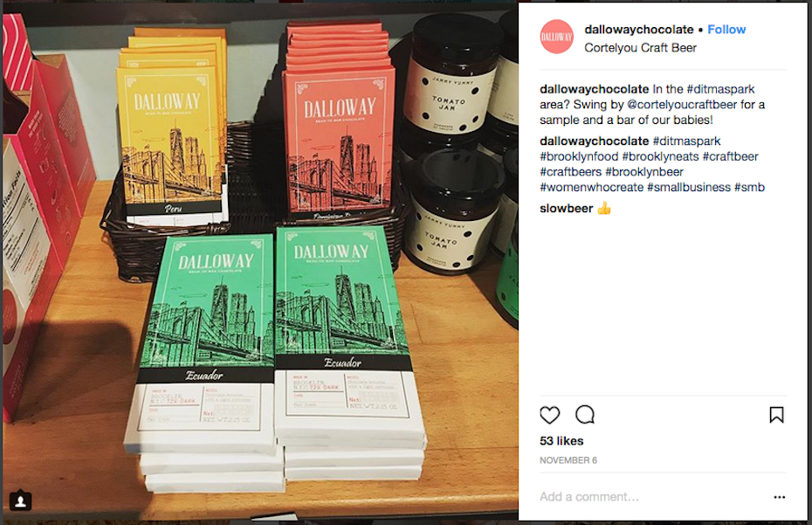View slowbeer commenter profile
This screenshot has width=812, height=525.
[566, 209]
